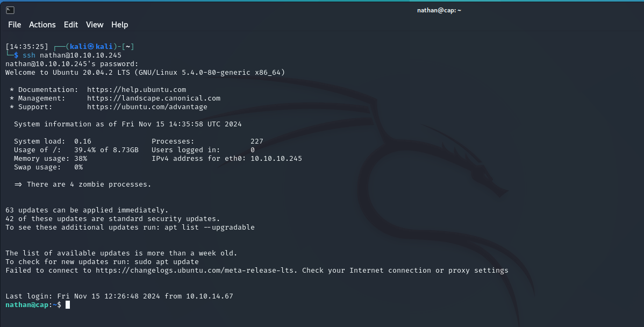Click the blinking terminal cursor block
The height and width of the screenshot is (327, 644).
pos(68,304)
